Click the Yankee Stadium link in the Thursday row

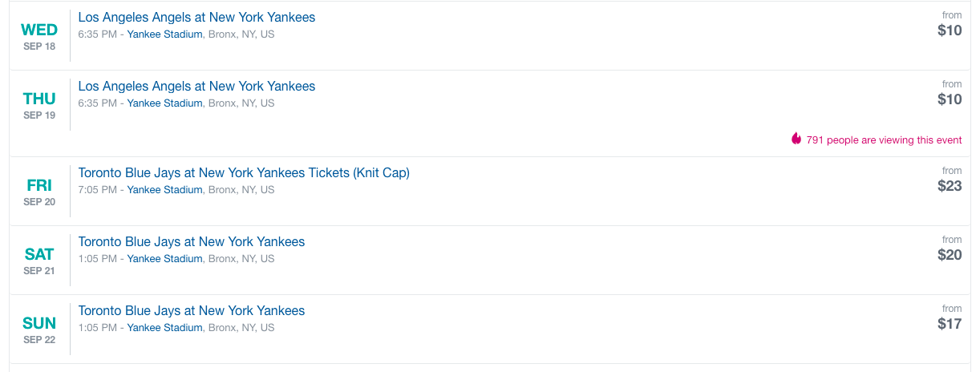click(x=164, y=103)
